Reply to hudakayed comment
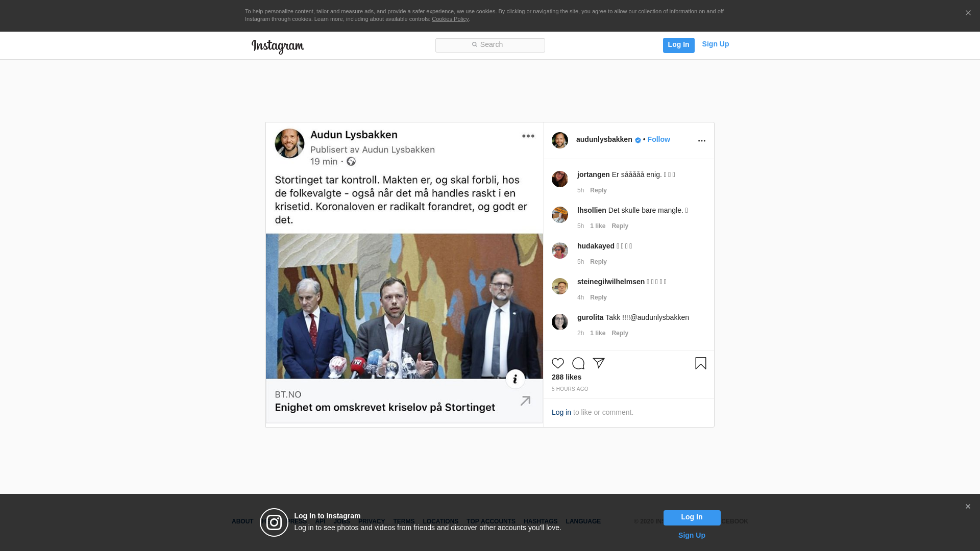Image resolution: width=980 pixels, height=551 pixels. click(x=598, y=262)
